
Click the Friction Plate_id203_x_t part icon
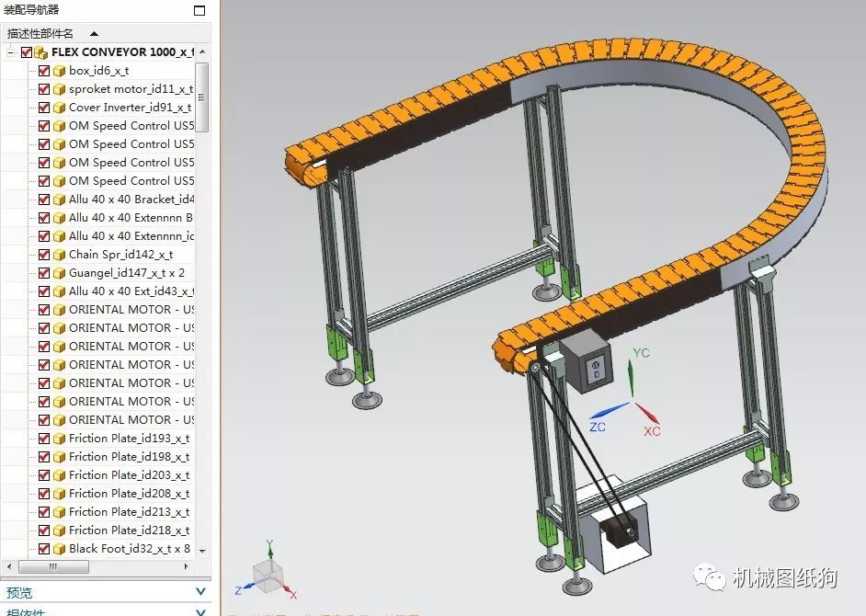pyautogui.click(x=59, y=475)
